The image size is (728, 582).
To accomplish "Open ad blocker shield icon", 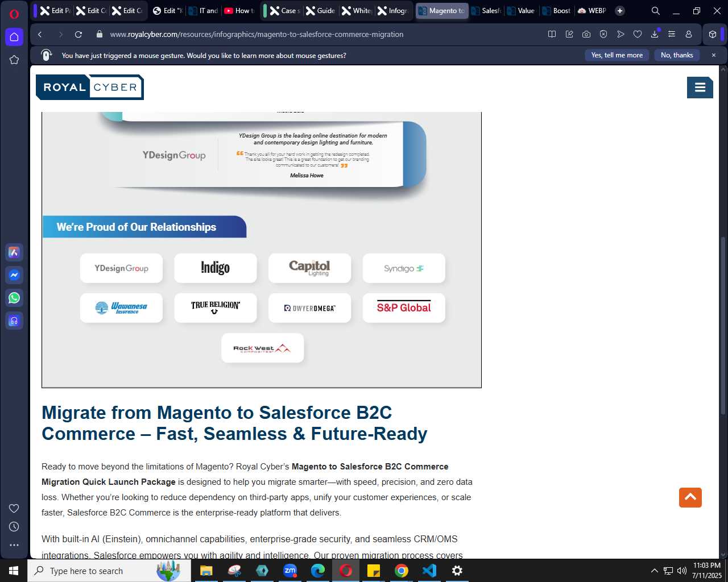I will click(x=603, y=34).
